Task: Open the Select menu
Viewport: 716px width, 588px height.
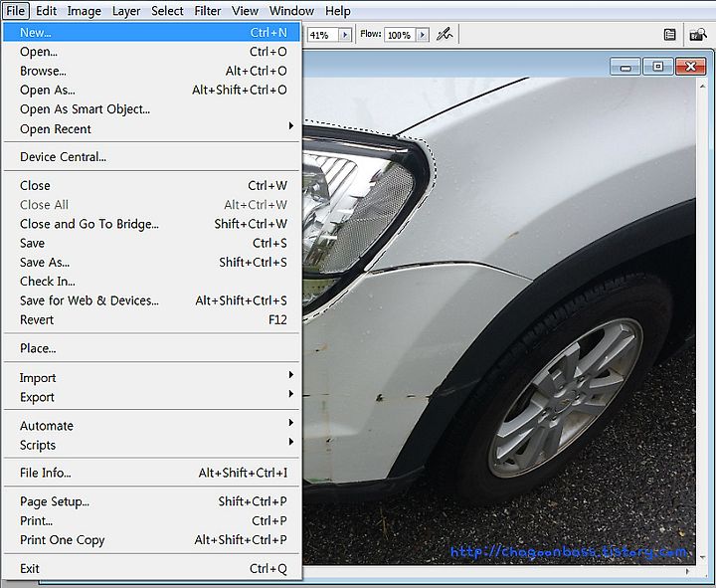Action: click(x=167, y=11)
